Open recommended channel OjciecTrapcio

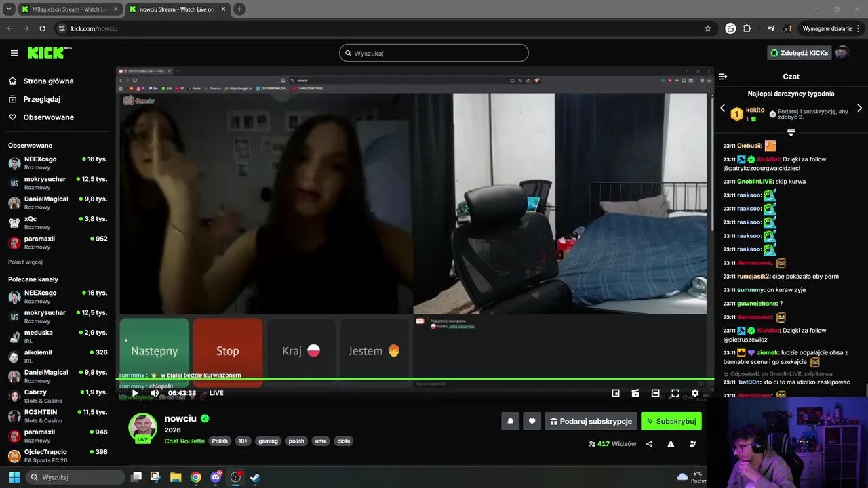coord(58,455)
